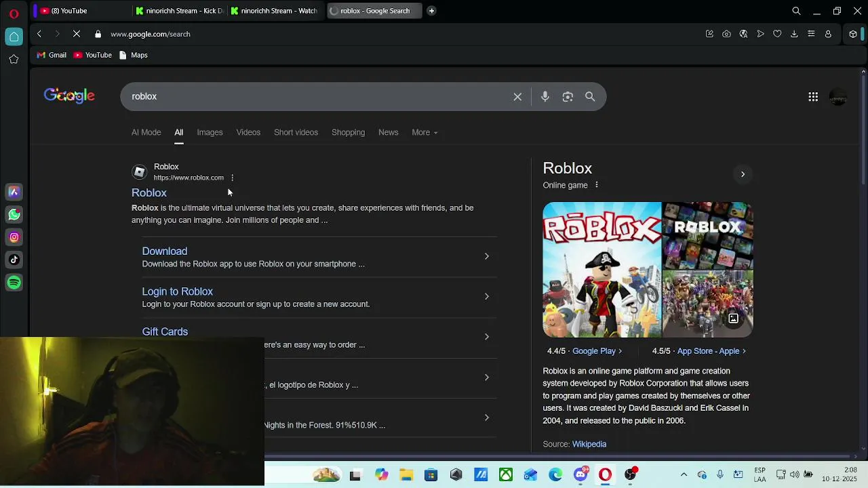
Task: Expand the chevron on Nights in the Forest row
Action: pyautogui.click(x=486, y=418)
